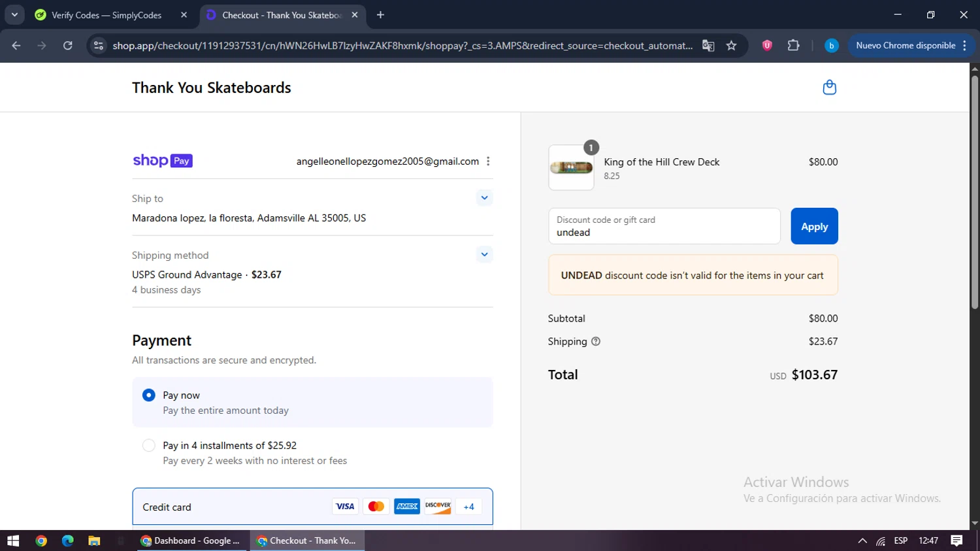Click the page vertical scrollbar
The width and height of the screenshot is (980, 551).
974,193
